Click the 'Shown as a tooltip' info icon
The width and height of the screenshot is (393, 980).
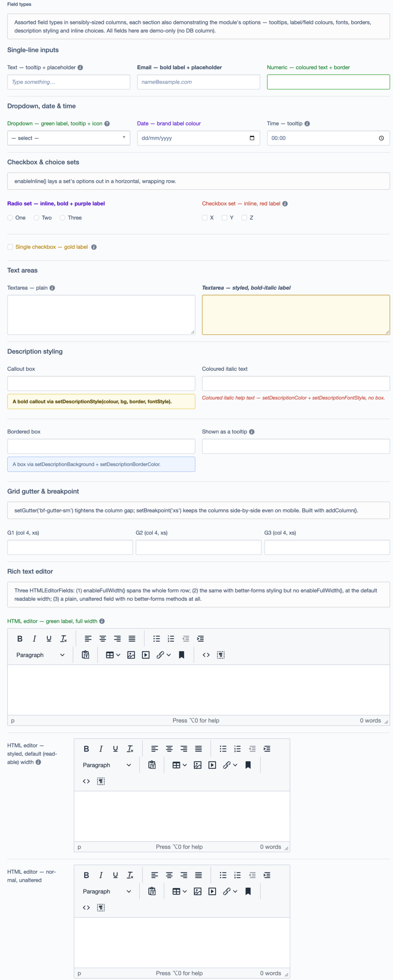point(252,432)
